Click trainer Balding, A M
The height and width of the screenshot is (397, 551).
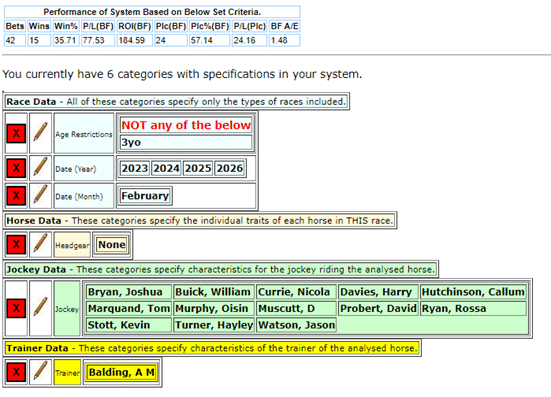point(121,372)
